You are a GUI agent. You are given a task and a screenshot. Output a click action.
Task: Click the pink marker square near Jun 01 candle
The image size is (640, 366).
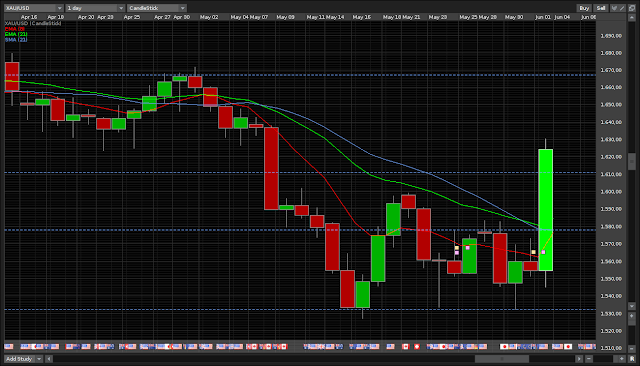point(543,252)
